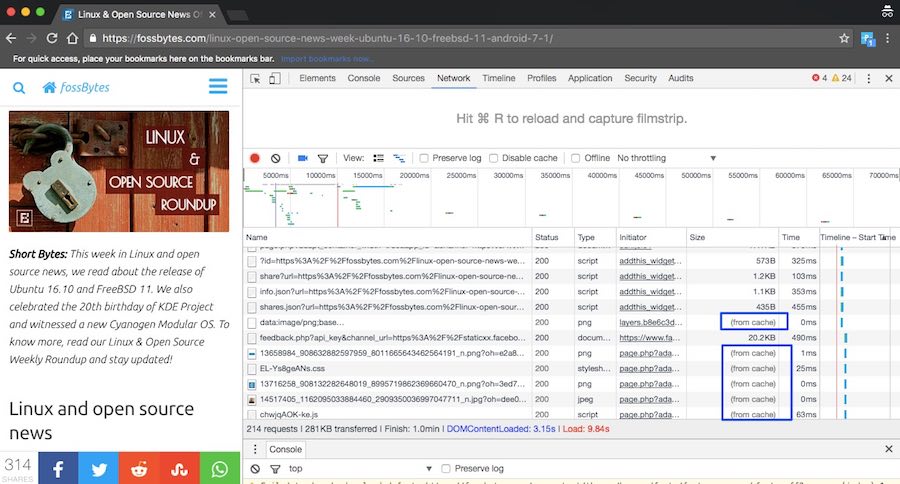900x484 pixels.
Task: Share the article on Facebook
Action: pyautogui.click(x=58, y=468)
